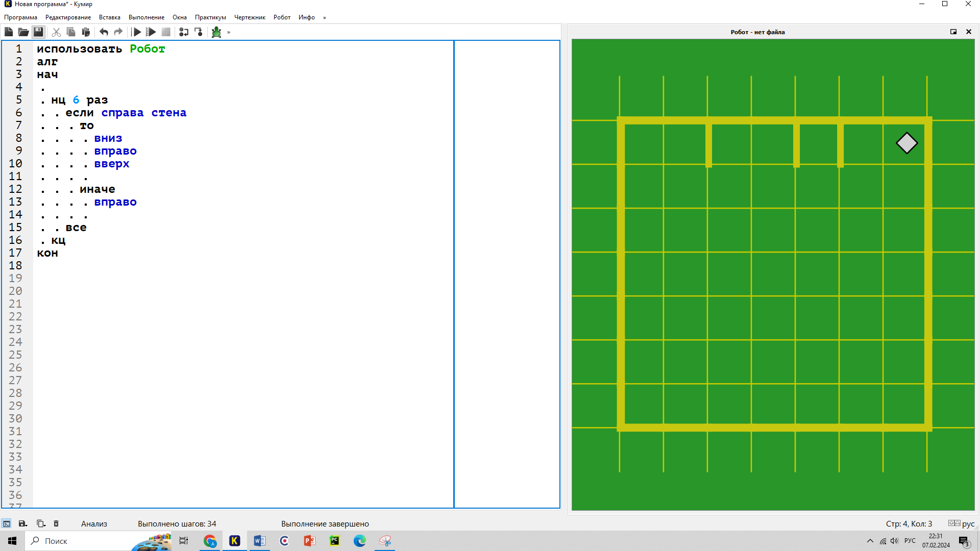Click the 'вниз' command on line 8

coord(108,138)
